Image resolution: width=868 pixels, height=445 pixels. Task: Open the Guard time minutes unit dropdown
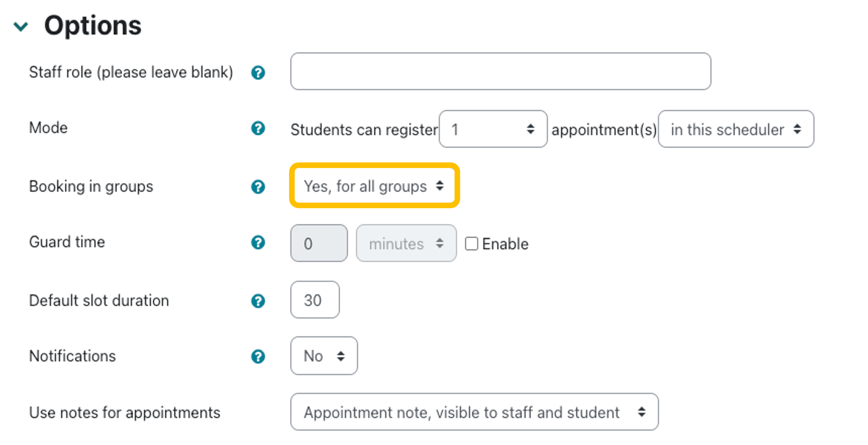point(406,244)
